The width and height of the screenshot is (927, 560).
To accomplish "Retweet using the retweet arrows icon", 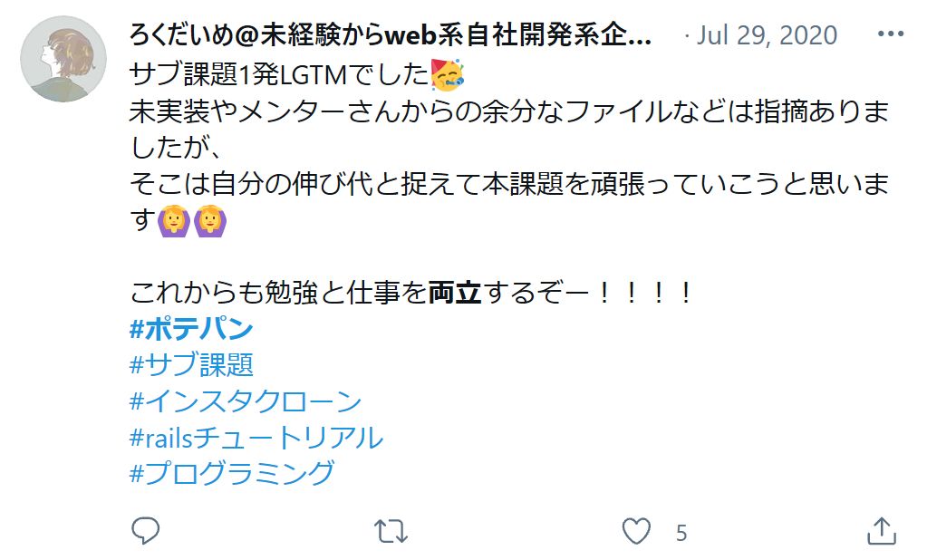I will (x=391, y=531).
